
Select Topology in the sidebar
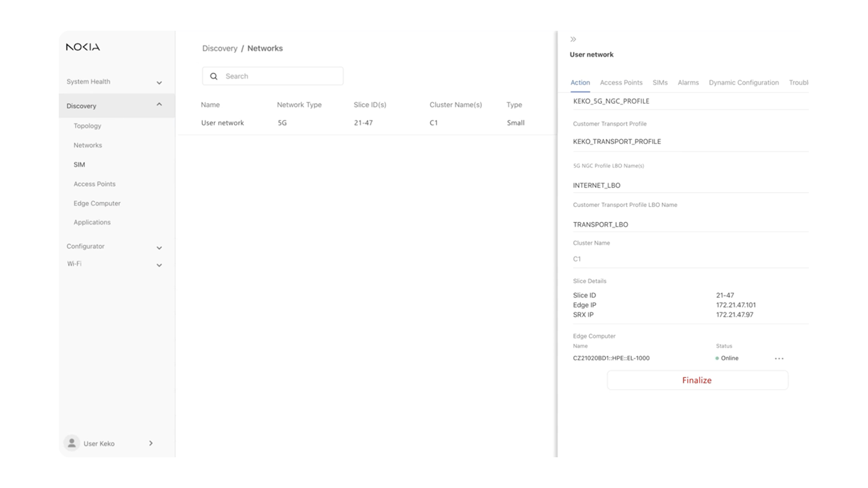(x=87, y=126)
